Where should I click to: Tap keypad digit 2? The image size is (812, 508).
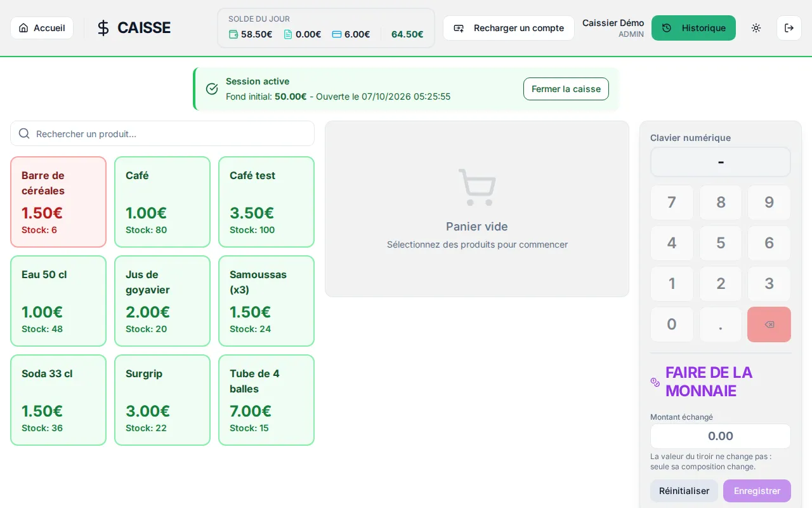pyautogui.click(x=721, y=284)
